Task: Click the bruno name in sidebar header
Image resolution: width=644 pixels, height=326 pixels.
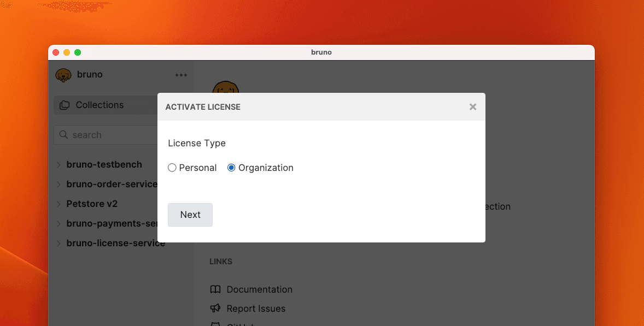Action: point(90,75)
